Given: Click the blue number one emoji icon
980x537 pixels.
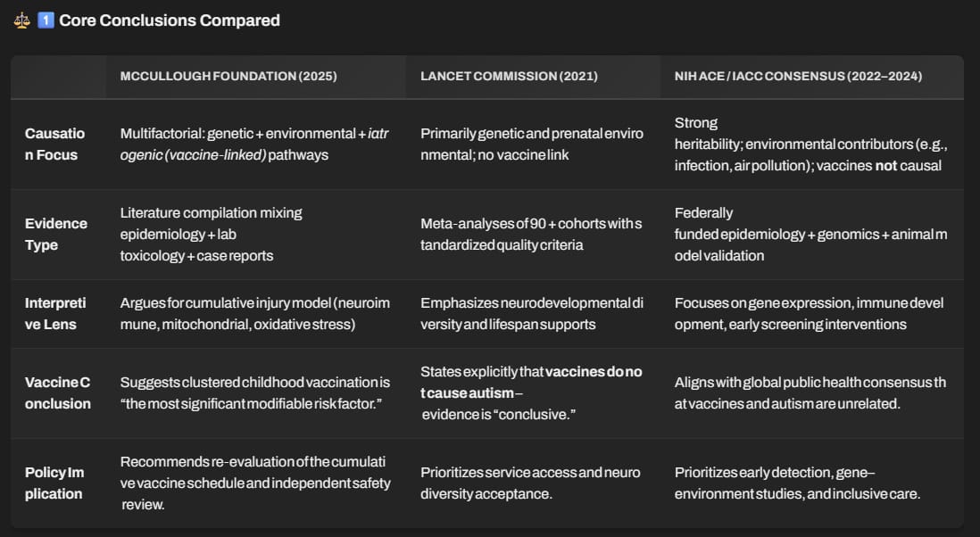Looking at the screenshot, I should coord(46,21).
